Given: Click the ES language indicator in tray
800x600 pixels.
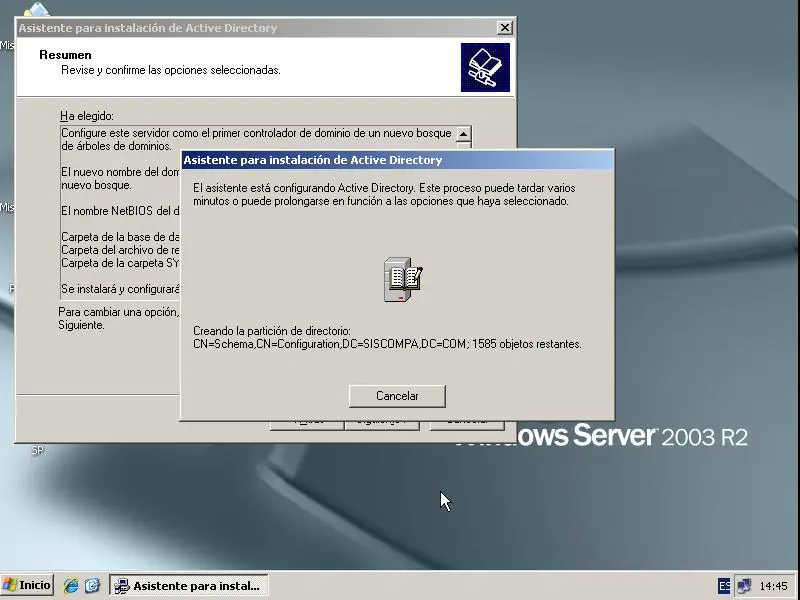Looking at the screenshot, I should (723, 586).
